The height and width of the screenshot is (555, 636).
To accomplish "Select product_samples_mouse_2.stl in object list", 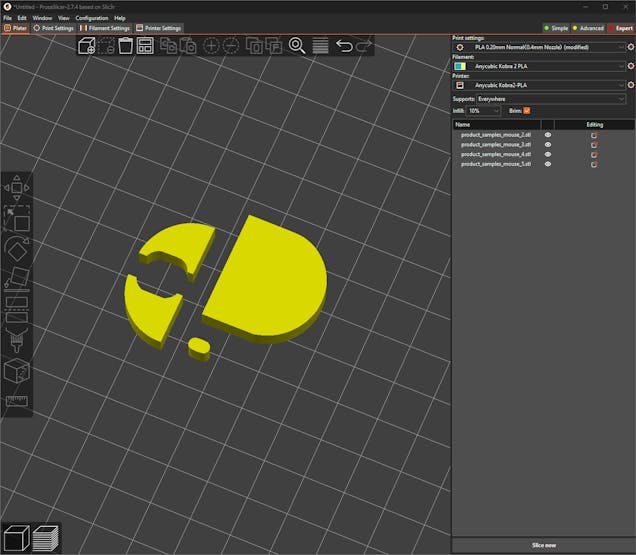I will [496, 135].
